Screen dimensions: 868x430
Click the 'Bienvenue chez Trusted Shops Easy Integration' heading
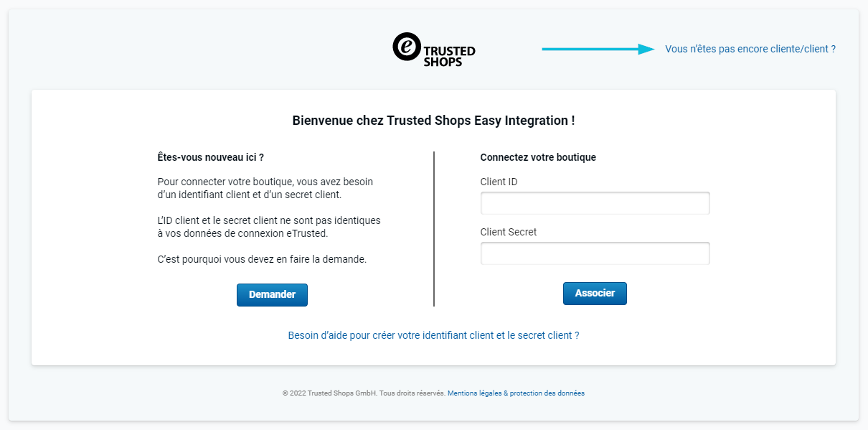433,121
